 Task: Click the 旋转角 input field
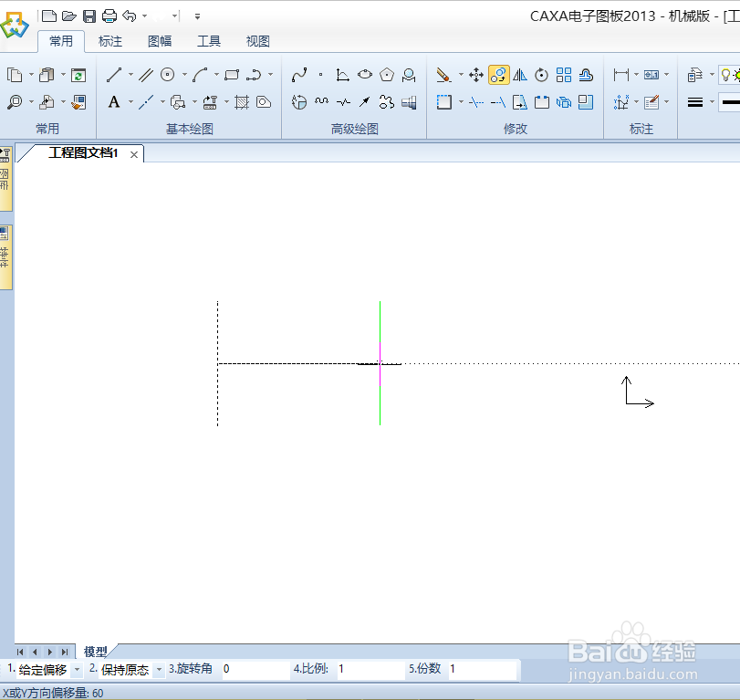point(255,669)
